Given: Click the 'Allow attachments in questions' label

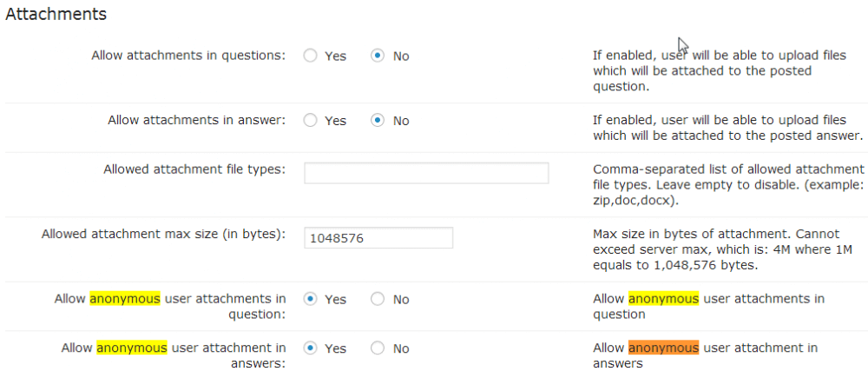Looking at the screenshot, I should (x=188, y=56).
